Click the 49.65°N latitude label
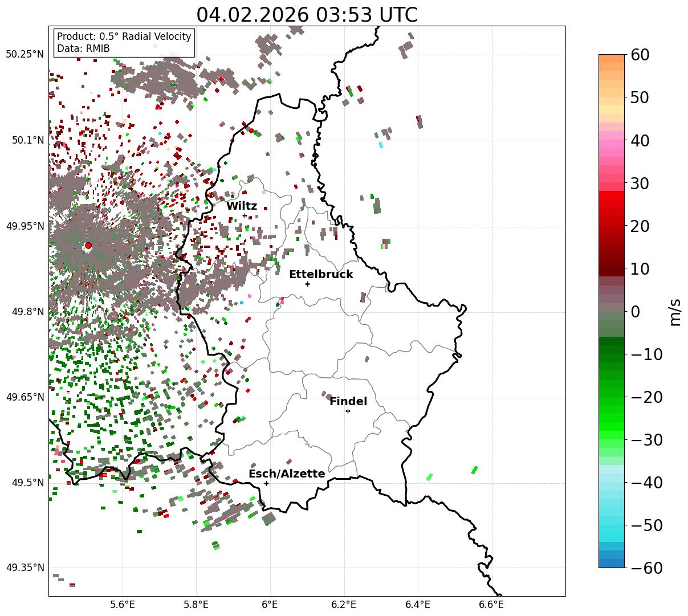Viewport: 688px width, 616px height. pos(25,397)
